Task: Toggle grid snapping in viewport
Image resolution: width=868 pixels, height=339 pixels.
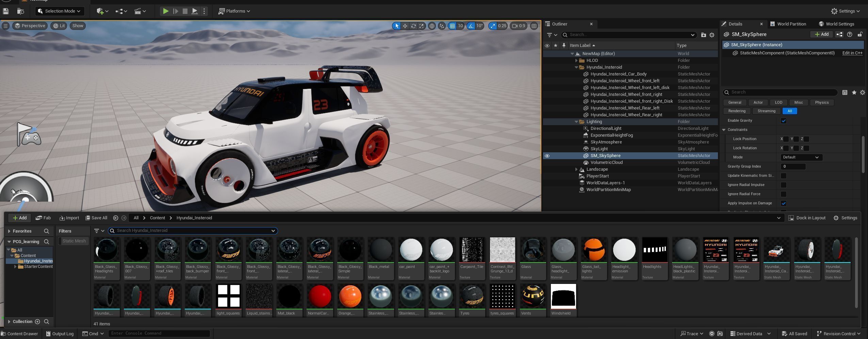Action: (452, 26)
